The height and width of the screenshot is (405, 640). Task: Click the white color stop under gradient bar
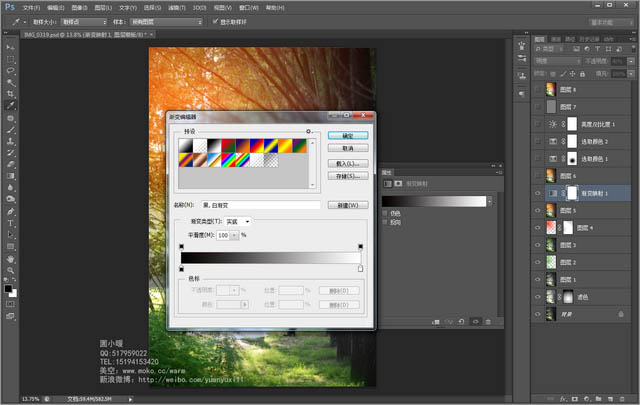(x=360, y=268)
